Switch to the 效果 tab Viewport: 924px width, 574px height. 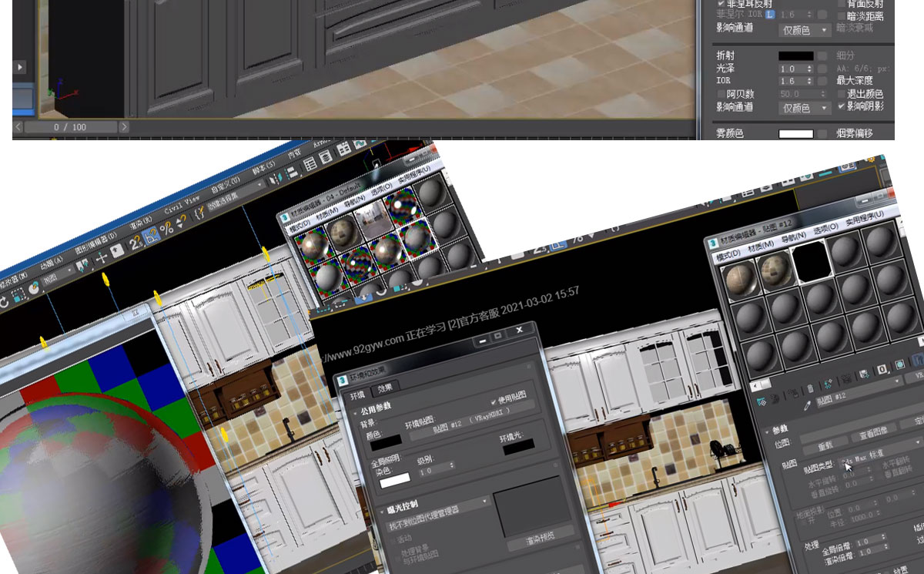tap(384, 388)
